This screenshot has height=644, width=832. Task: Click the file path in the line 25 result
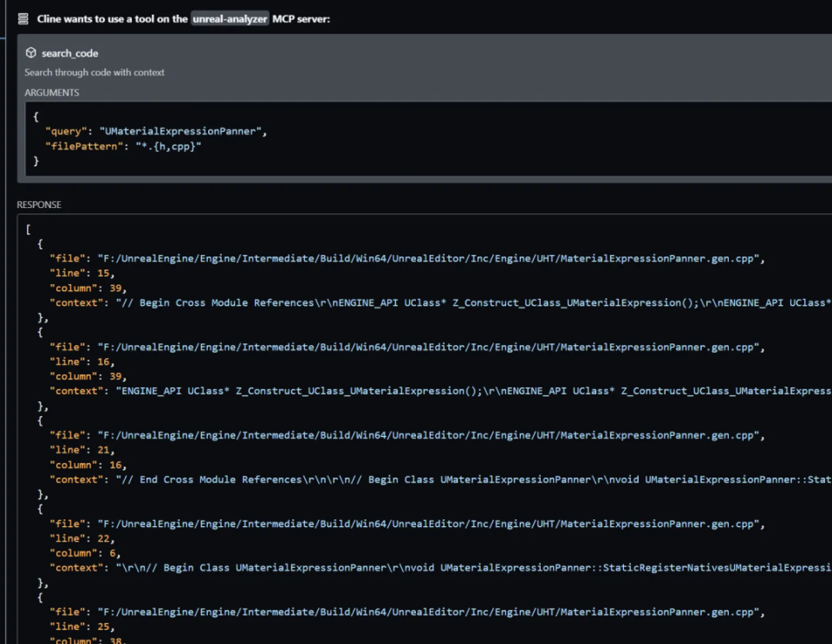pyautogui.click(x=428, y=612)
